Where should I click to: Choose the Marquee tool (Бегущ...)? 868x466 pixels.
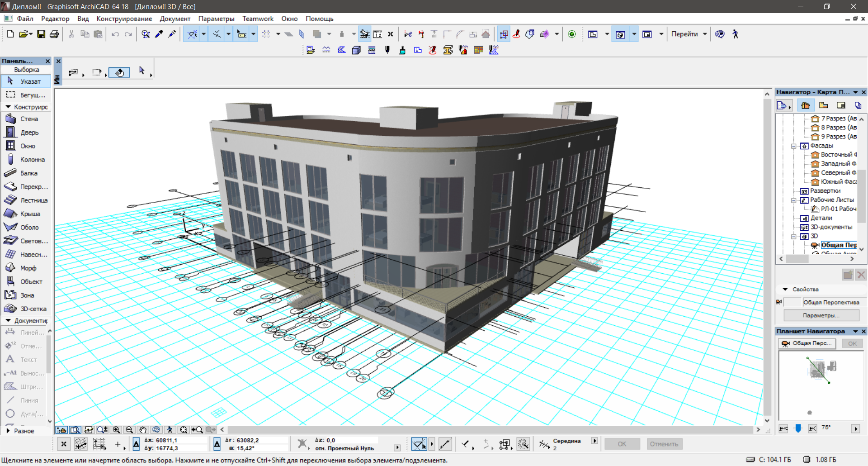pos(26,95)
